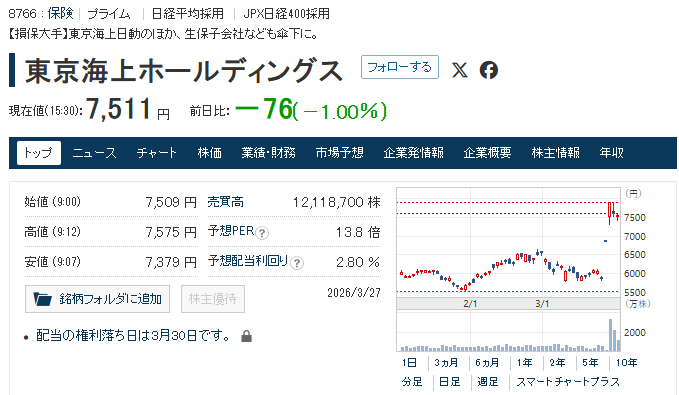
Task: Switch chart to 5年 period
Action: click(x=590, y=363)
